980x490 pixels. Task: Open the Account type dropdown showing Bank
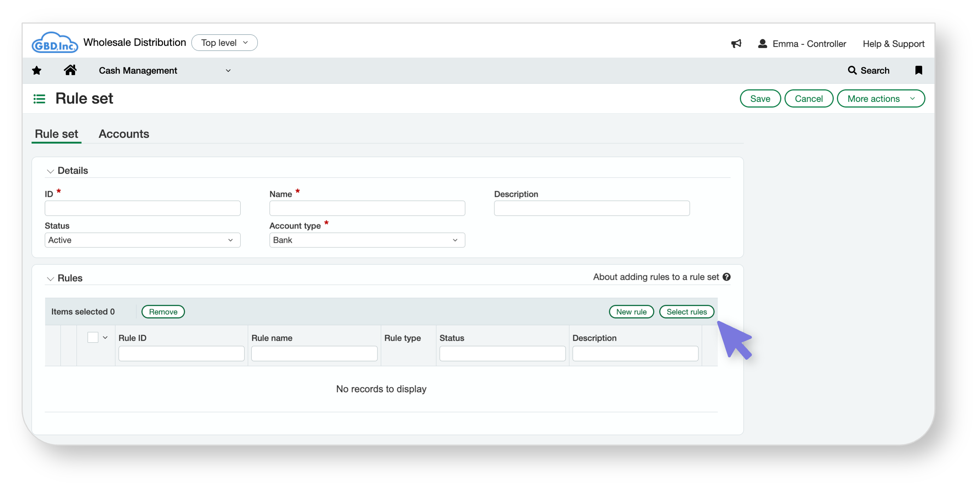coord(367,240)
